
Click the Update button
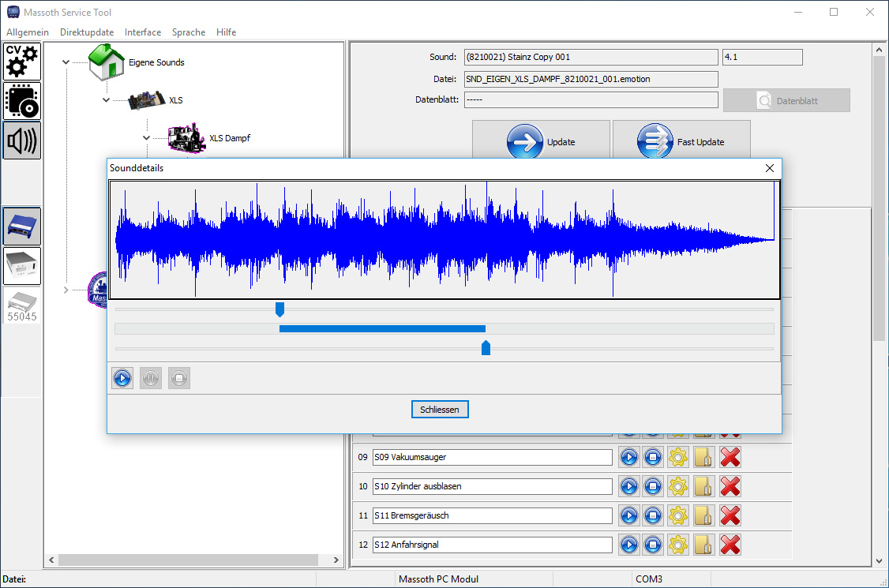click(541, 140)
